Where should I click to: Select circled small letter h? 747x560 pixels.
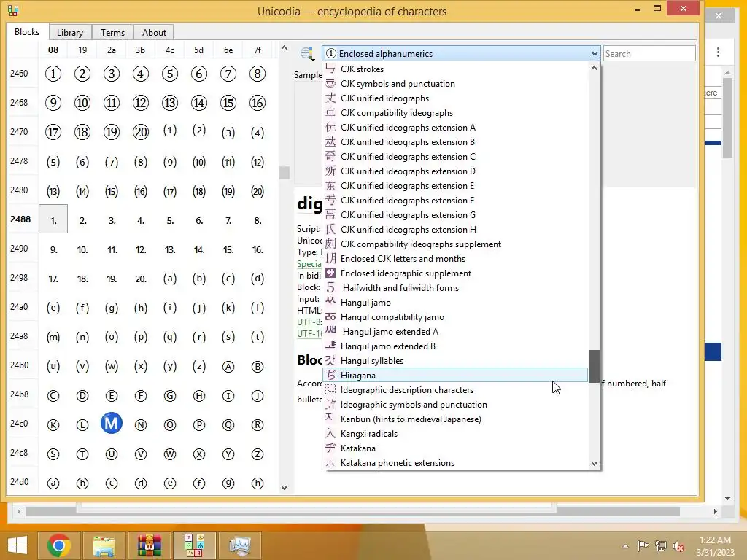pos(258,483)
